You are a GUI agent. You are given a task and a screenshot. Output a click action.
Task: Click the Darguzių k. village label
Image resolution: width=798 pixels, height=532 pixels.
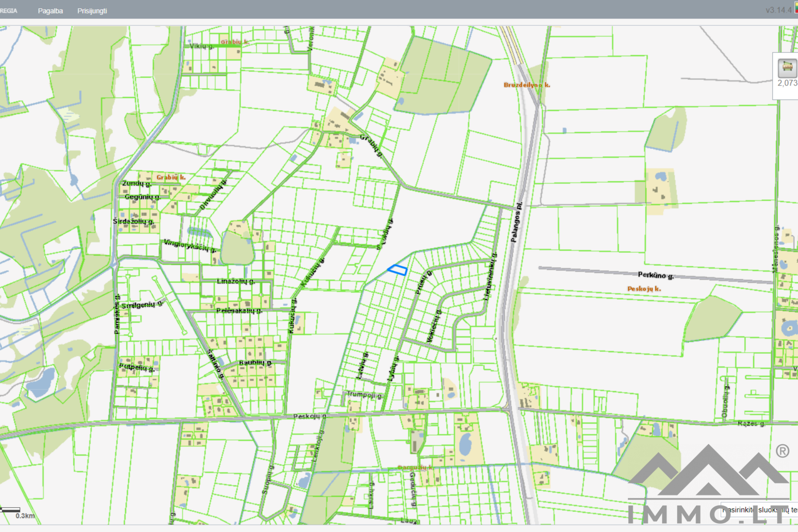[415, 468]
